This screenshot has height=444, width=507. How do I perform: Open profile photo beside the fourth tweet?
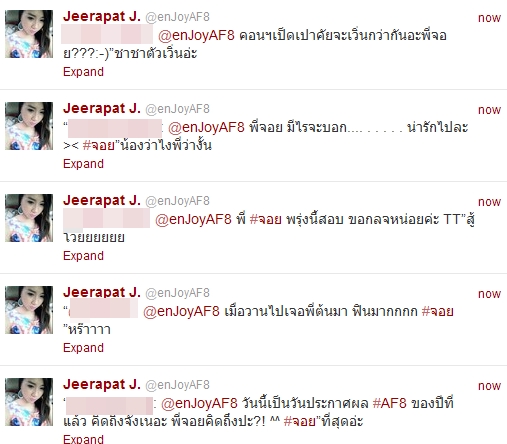tap(29, 310)
